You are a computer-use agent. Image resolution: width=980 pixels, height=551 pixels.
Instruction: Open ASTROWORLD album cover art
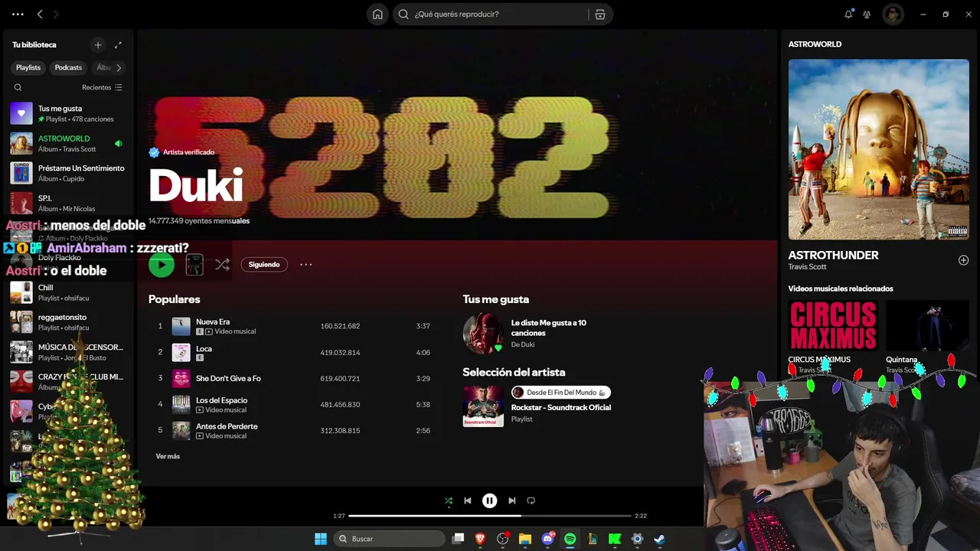878,149
